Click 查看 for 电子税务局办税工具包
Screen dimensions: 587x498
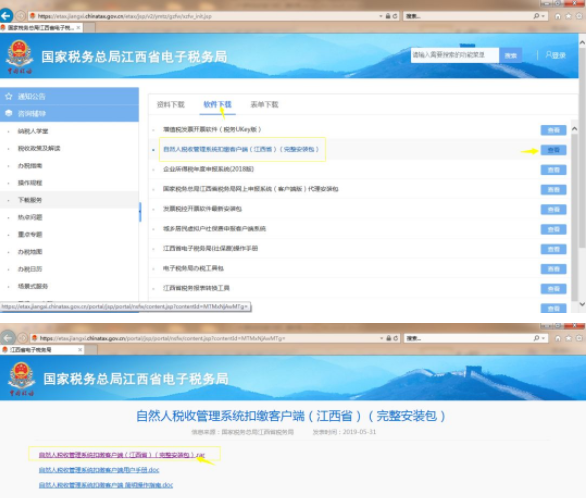coord(553,269)
